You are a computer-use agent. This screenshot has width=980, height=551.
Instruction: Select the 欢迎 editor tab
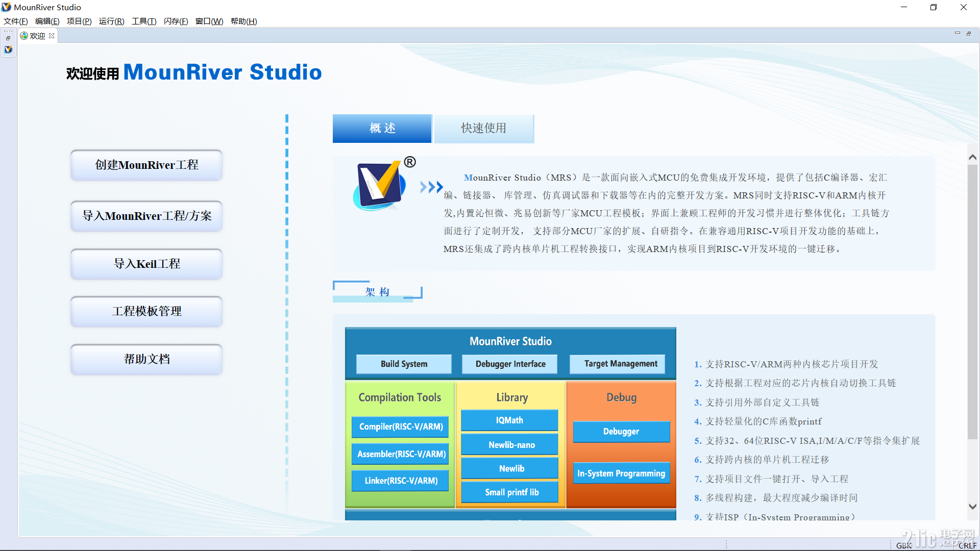[37, 36]
